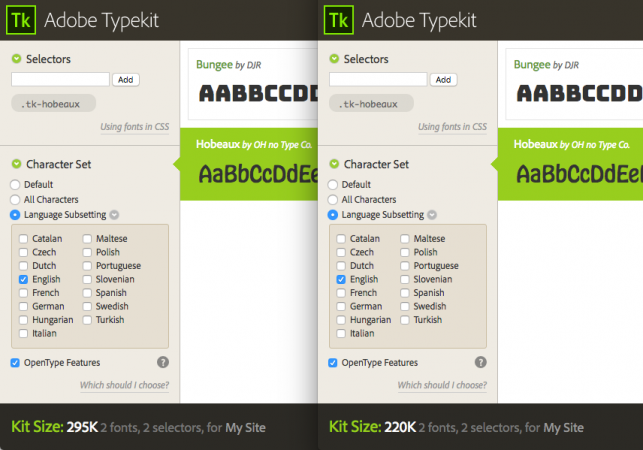Collapse Selectors section in left panel

click(x=16, y=59)
